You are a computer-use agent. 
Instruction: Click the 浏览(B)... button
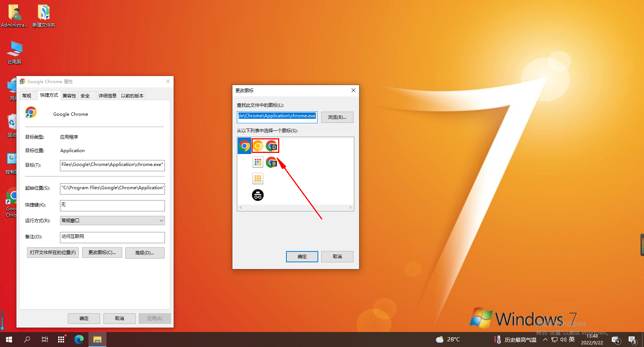[337, 117]
